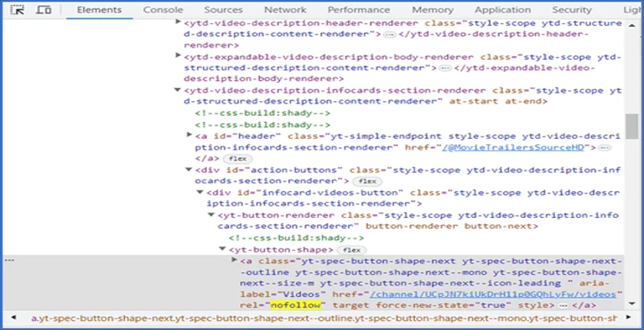Expand ellipsis in ytd-expandable-video-description-body-renderer line
Viewport: 644px width, 330px height.
click(445, 68)
